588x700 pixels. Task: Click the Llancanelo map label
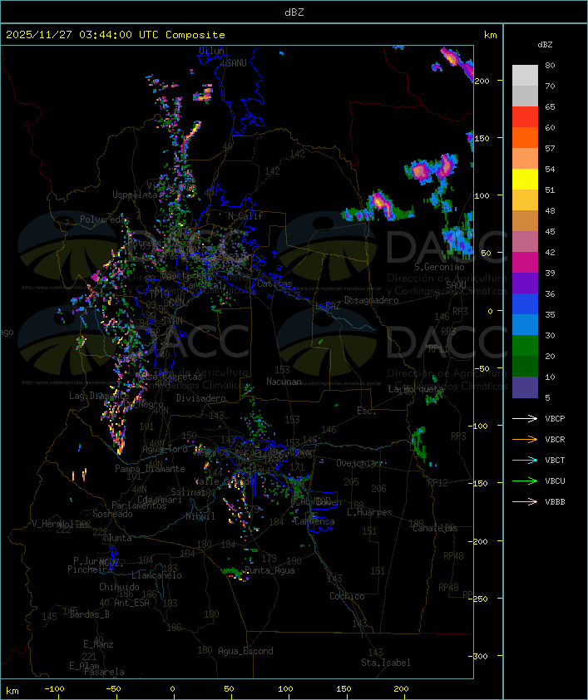[156, 576]
